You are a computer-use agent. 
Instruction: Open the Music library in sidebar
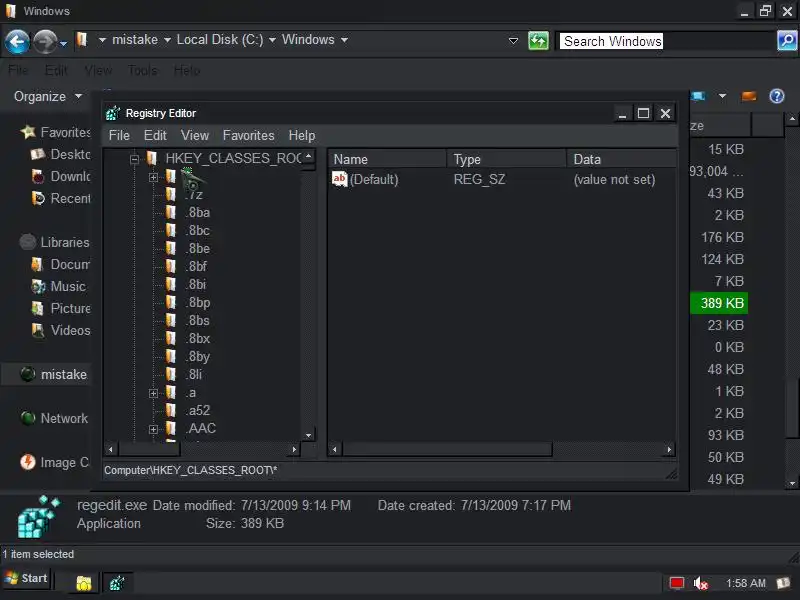(58, 286)
